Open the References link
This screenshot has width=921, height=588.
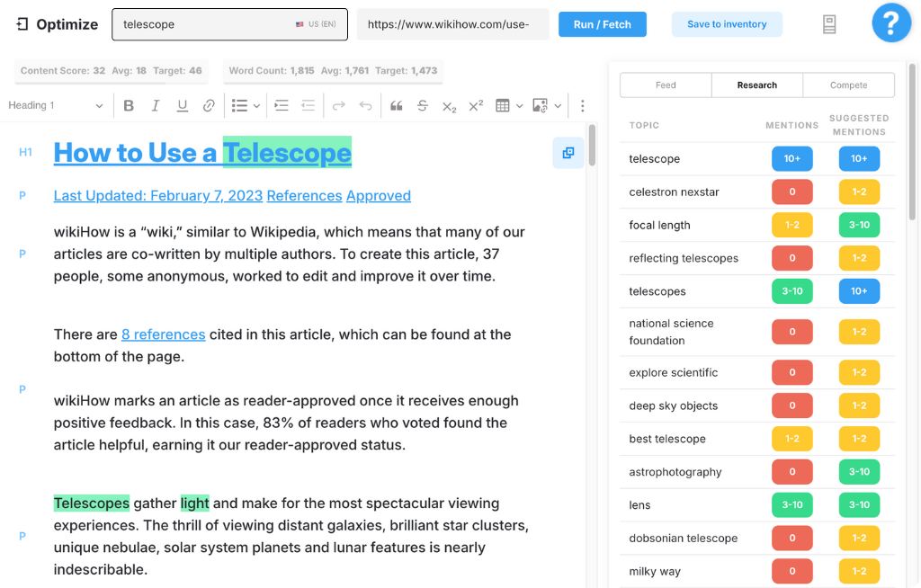click(304, 196)
